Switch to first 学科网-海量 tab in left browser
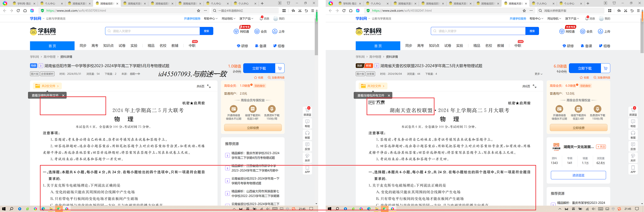644x212 pixels. (24, 4)
